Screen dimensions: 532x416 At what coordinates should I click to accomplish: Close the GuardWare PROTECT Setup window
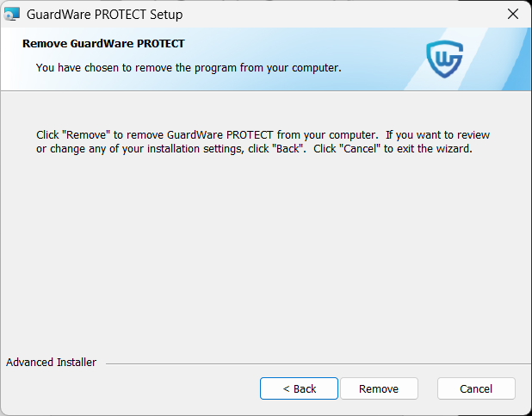512,15
